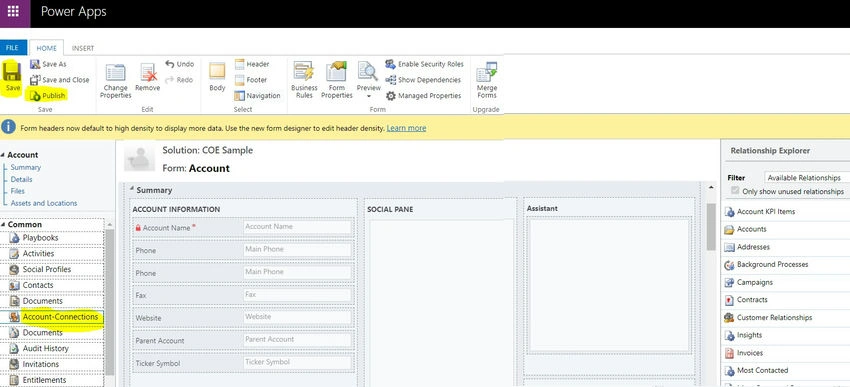Go to the Files navigation link
The width and height of the screenshot is (850, 387).
[17, 191]
